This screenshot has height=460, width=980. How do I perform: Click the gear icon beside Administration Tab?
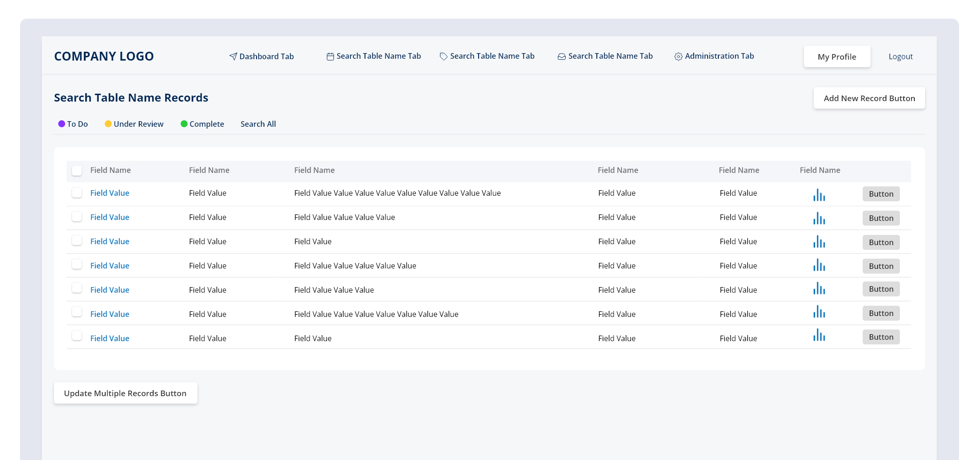[678, 56]
